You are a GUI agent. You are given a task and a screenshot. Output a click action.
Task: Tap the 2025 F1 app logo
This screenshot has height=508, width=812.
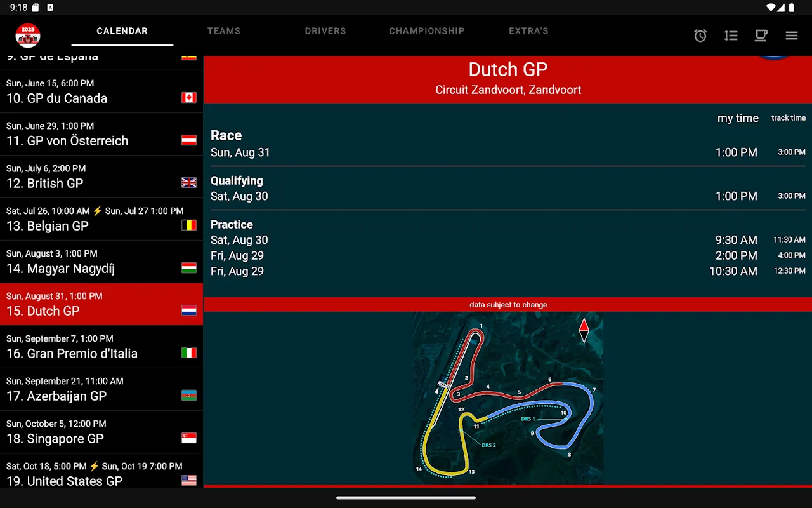[28, 36]
